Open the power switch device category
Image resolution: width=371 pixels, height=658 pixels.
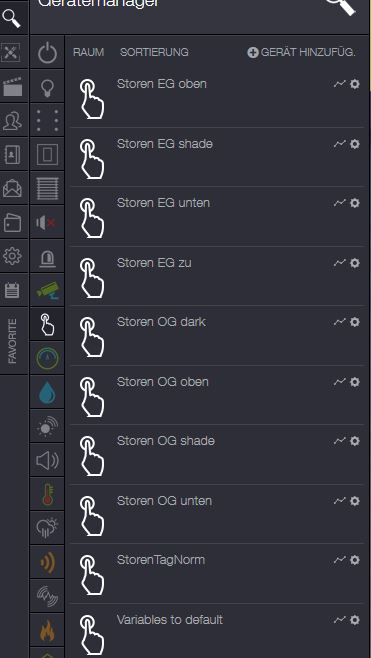47,52
